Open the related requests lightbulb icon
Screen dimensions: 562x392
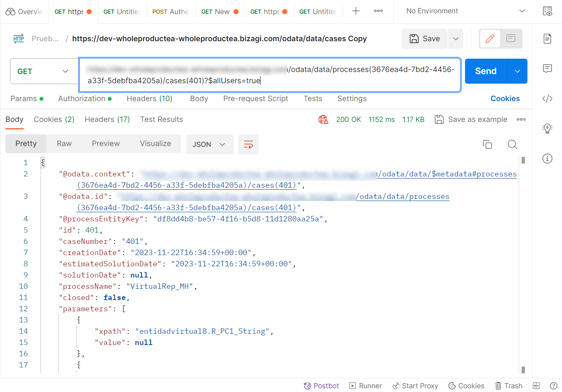pyautogui.click(x=547, y=128)
